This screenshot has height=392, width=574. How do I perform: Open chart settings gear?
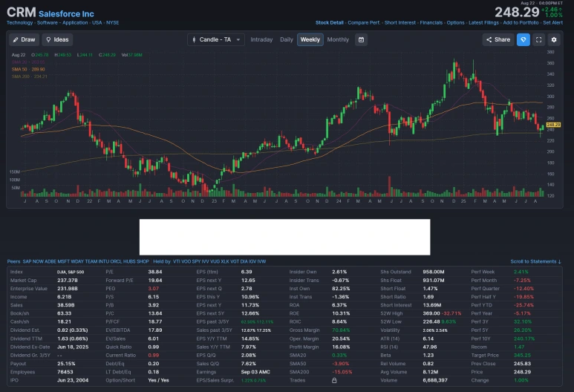tap(554, 39)
